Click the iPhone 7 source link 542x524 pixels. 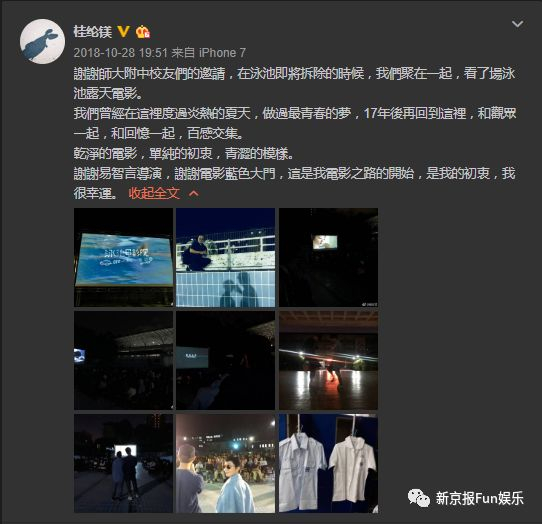(222, 53)
